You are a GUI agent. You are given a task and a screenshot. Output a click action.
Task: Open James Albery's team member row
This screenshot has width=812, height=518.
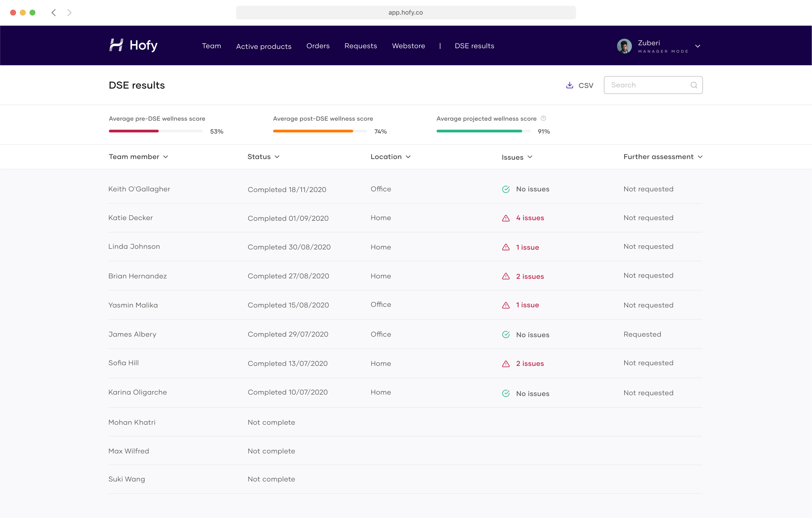click(132, 334)
